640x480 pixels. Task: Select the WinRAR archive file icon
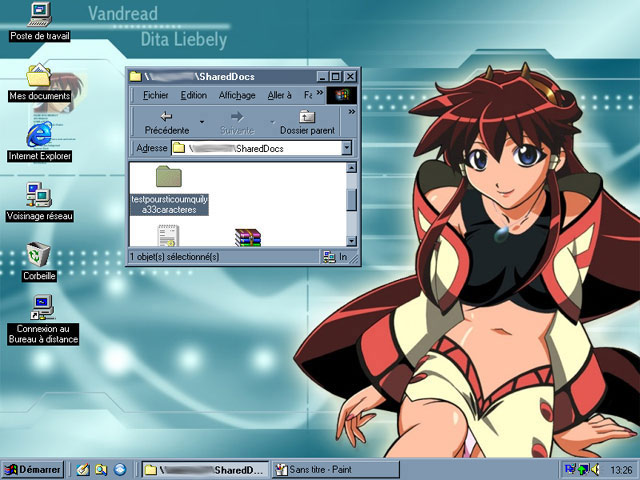(x=247, y=237)
